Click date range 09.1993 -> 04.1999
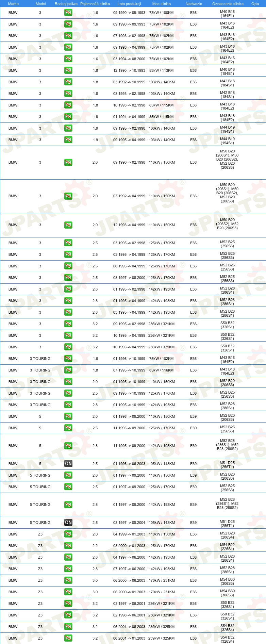Screen dimensions: 266x644 click(129, 47)
